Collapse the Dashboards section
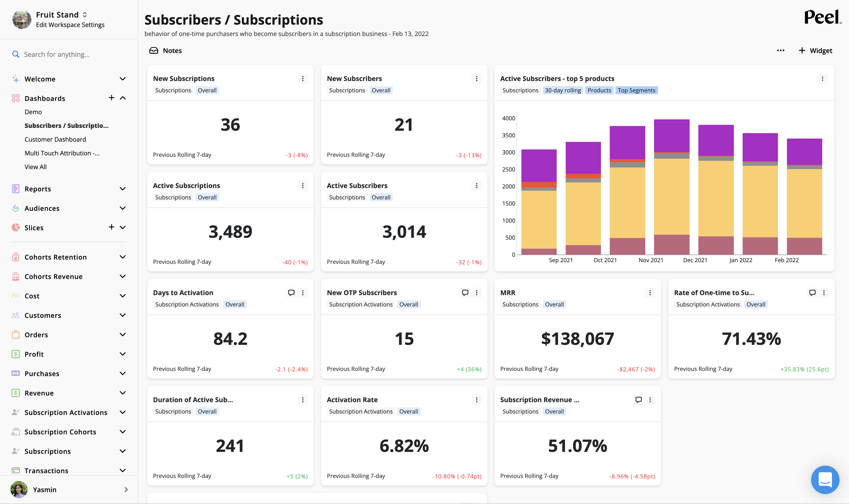The height and width of the screenshot is (504, 849). [123, 98]
